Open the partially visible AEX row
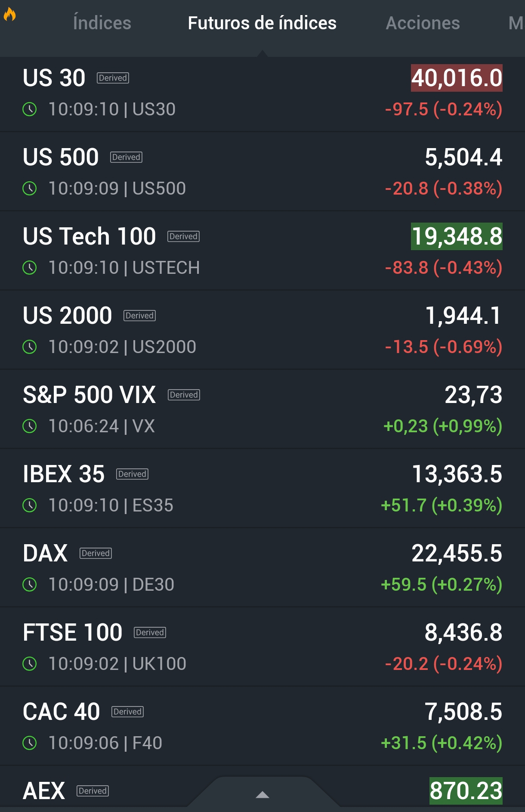525x812 pixels. click(x=262, y=790)
